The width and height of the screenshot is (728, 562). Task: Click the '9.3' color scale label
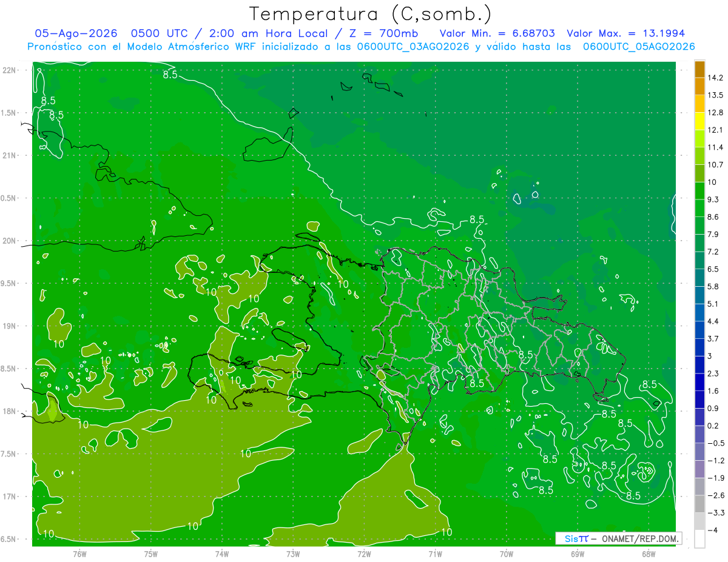point(713,199)
